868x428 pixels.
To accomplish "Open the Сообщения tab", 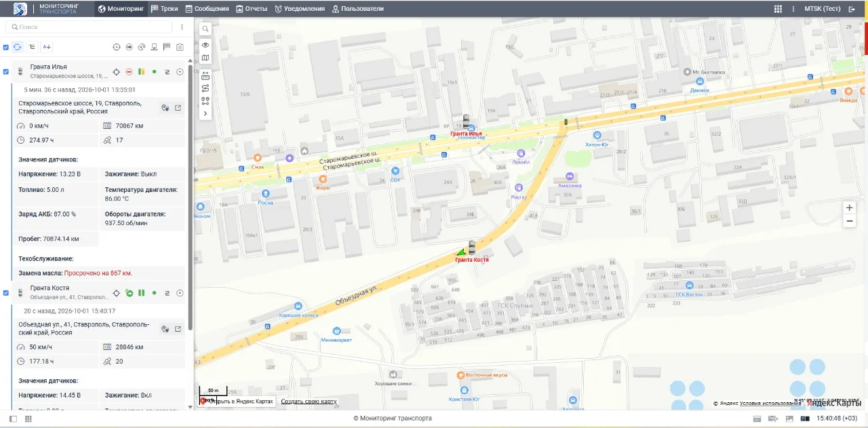I will 207,9.
